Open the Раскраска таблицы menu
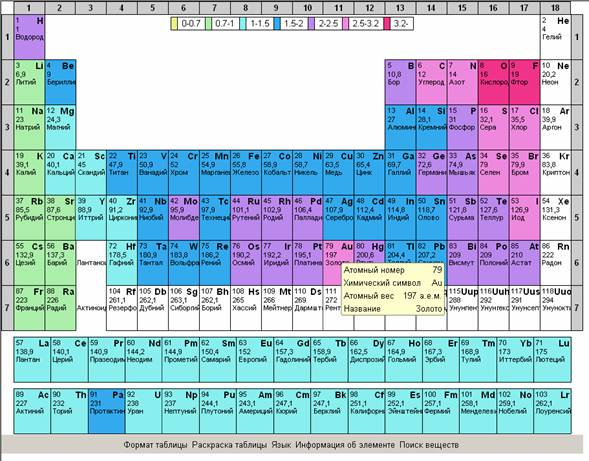Screen dimensions: 589x461 (x=230, y=445)
